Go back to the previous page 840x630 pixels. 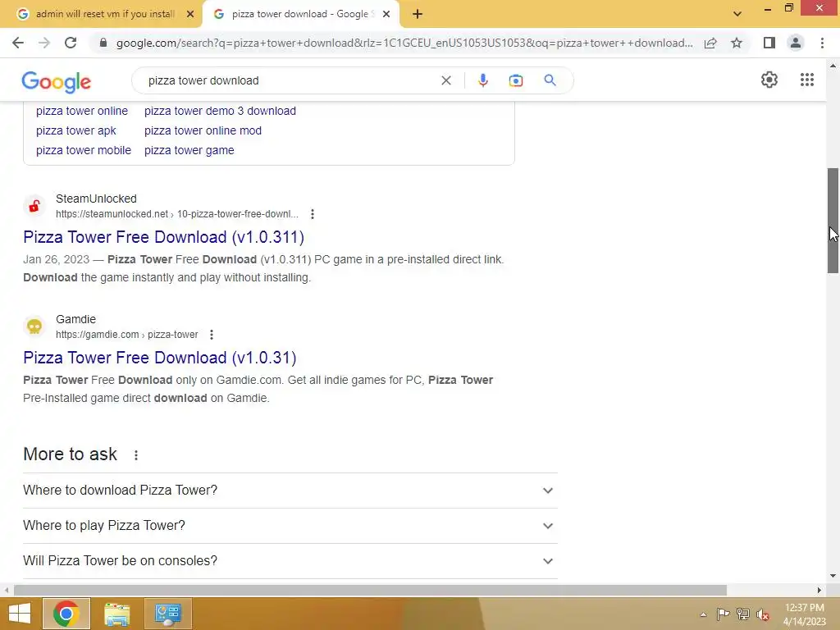(18, 43)
